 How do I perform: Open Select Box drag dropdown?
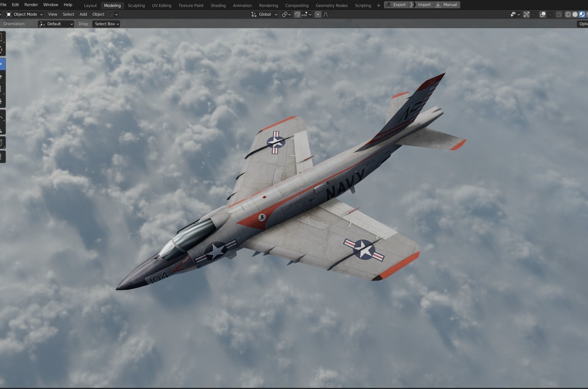106,24
